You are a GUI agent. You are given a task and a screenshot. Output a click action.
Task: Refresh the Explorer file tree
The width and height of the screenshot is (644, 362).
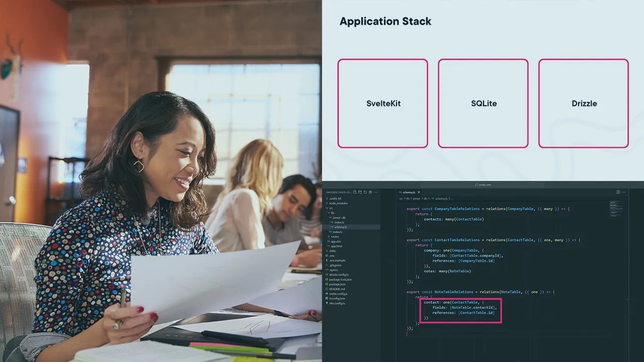pyautogui.click(x=365, y=192)
